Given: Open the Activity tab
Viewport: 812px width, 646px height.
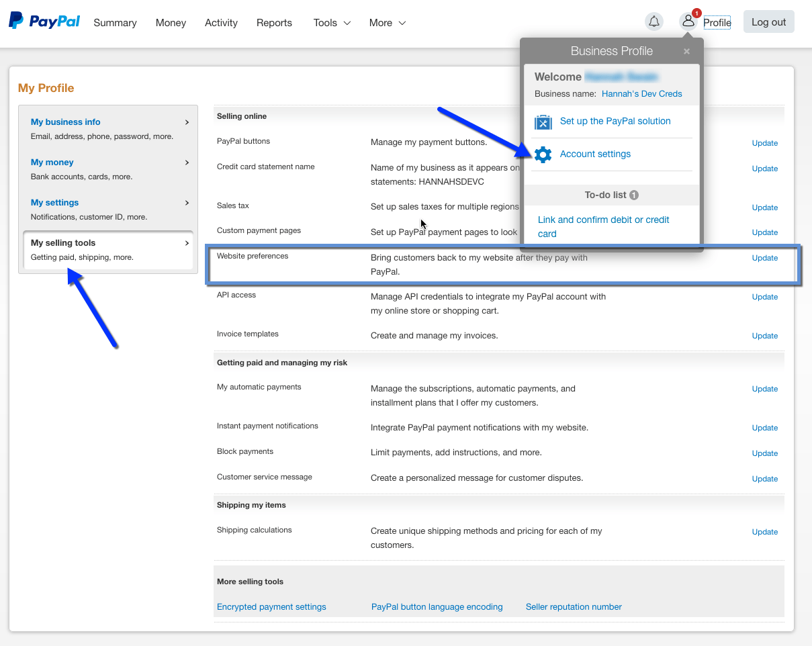Looking at the screenshot, I should 221,23.
